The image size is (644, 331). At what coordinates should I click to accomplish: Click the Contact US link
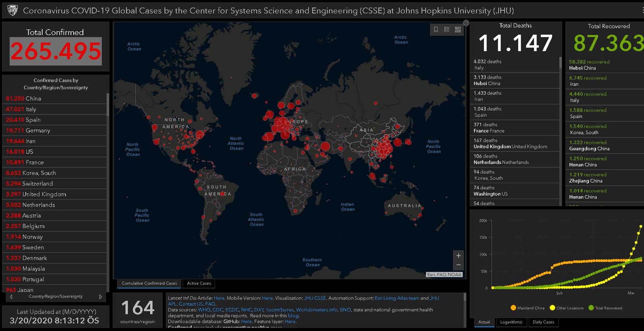click(x=191, y=304)
